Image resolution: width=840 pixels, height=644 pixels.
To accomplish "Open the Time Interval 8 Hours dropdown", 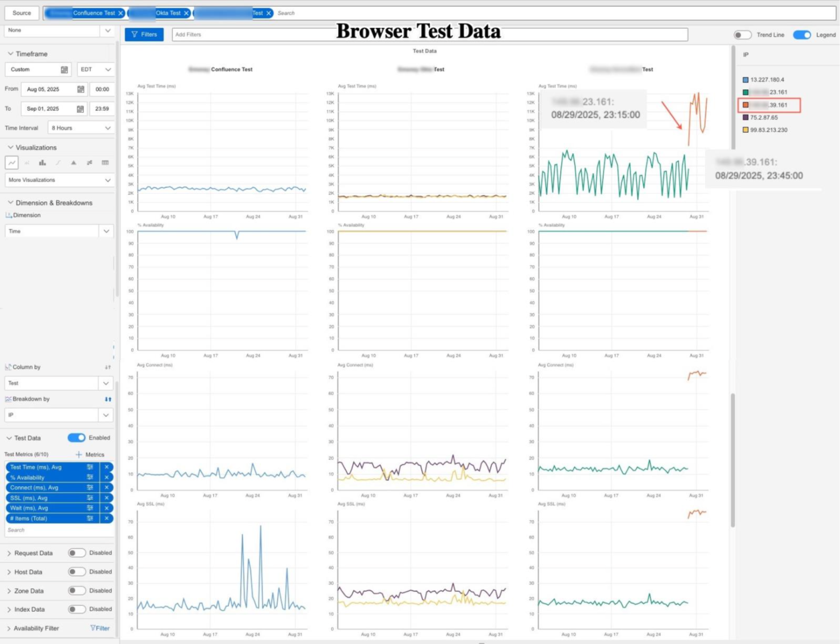I will 81,128.
